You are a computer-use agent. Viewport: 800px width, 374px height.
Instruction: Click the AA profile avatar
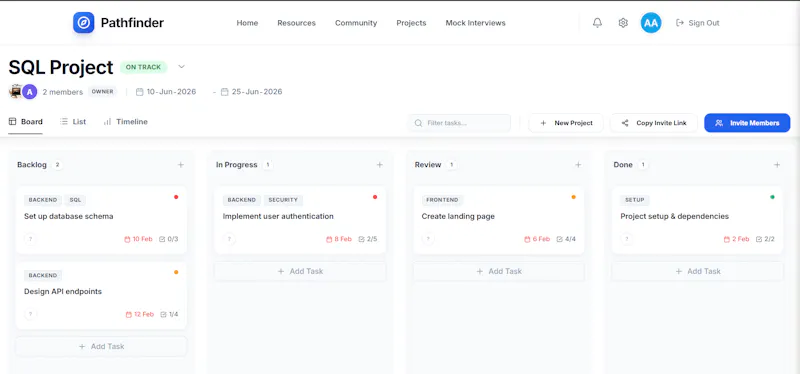tap(651, 23)
